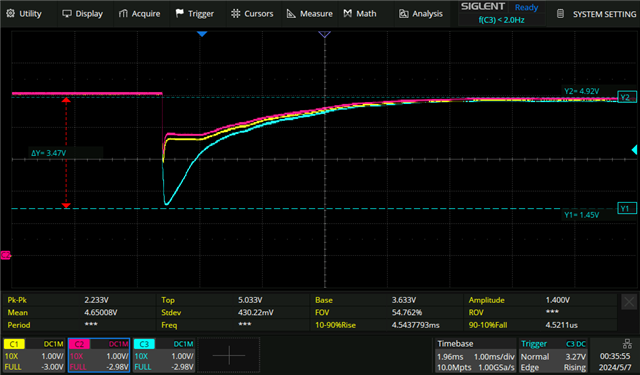Image resolution: width=640 pixels, height=375 pixels.
Task: Select the cyan trigger level marker
Action: [634, 150]
